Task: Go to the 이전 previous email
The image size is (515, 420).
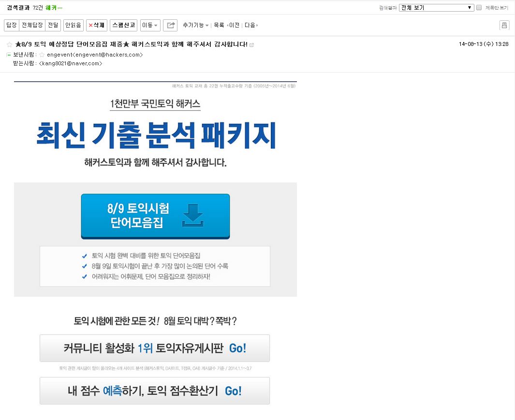Action: coord(234,25)
